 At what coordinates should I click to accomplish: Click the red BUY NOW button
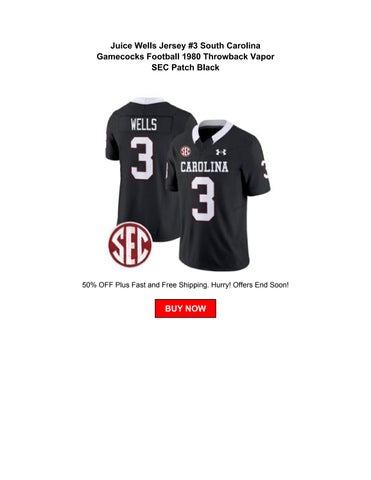pos(185,308)
